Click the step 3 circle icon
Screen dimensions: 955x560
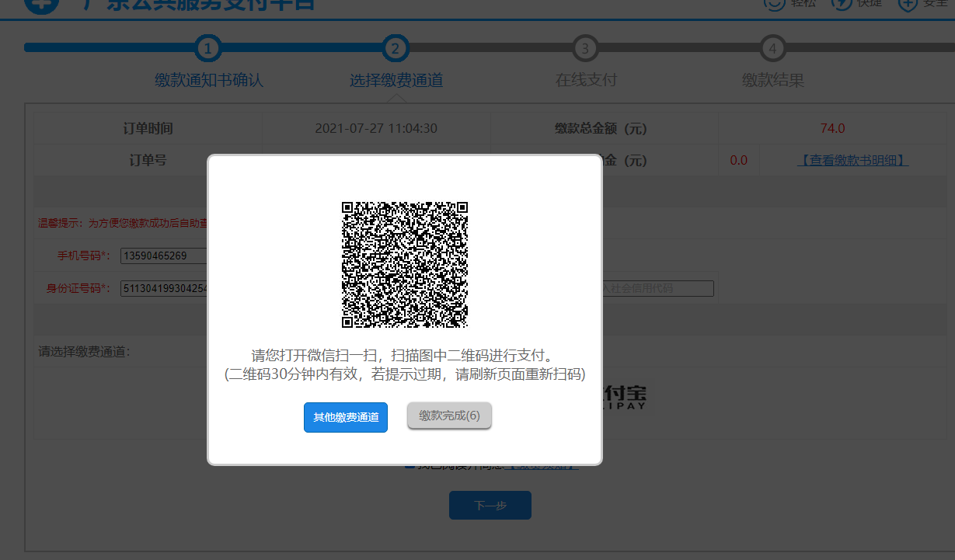pos(585,48)
